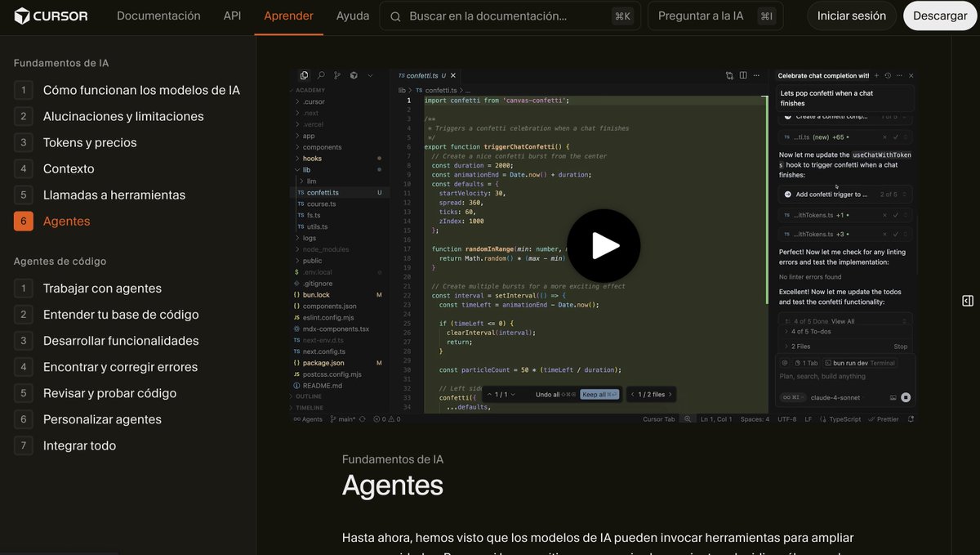Focus the Buscar en la documentación field
Screen dimensions: 980x555
coord(510,16)
